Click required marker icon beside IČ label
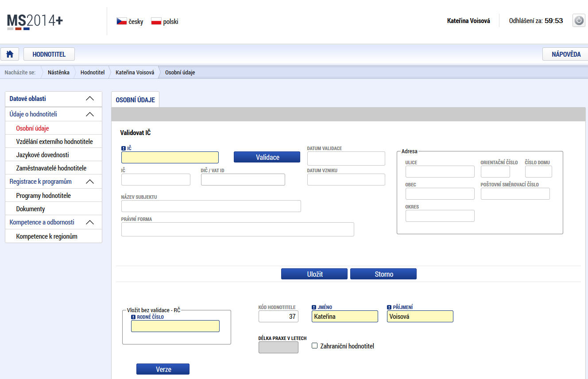Viewport: 588px width, 379px height. 124,148
